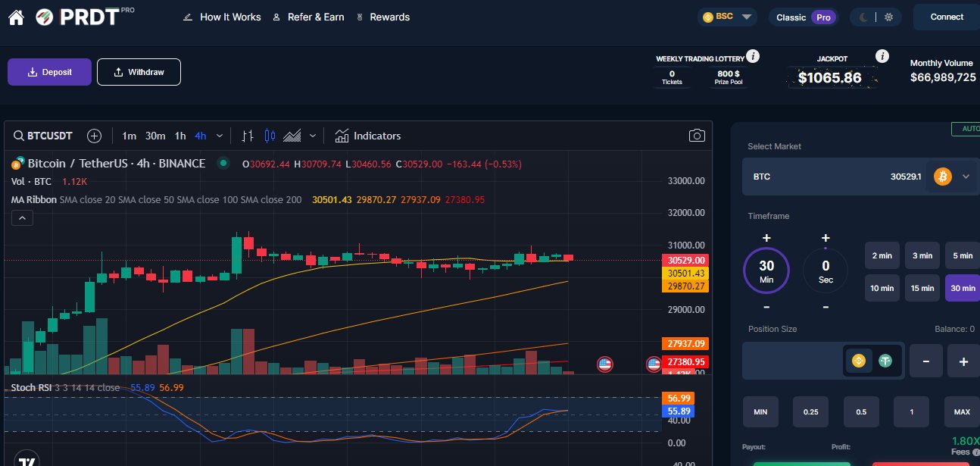The width and height of the screenshot is (980, 466).
Task: Click the 30529.00 current price label
Action: click(685, 261)
